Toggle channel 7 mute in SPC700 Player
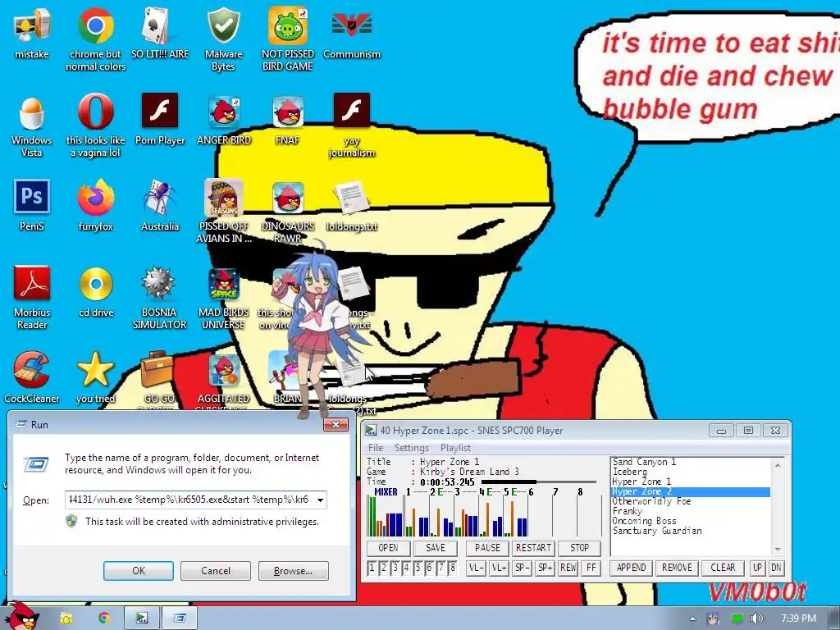The width and height of the screenshot is (840, 630). click(x=441, y=568)
